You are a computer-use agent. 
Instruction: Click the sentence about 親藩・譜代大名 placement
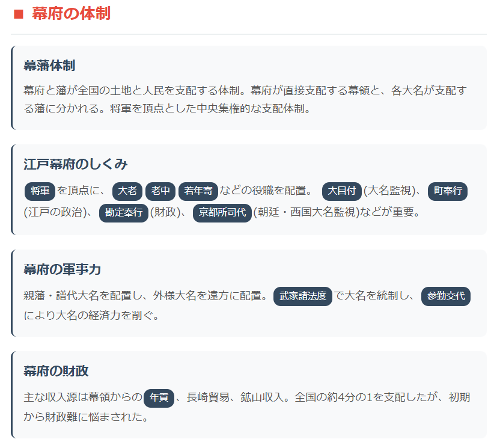(x=144, y=296)
